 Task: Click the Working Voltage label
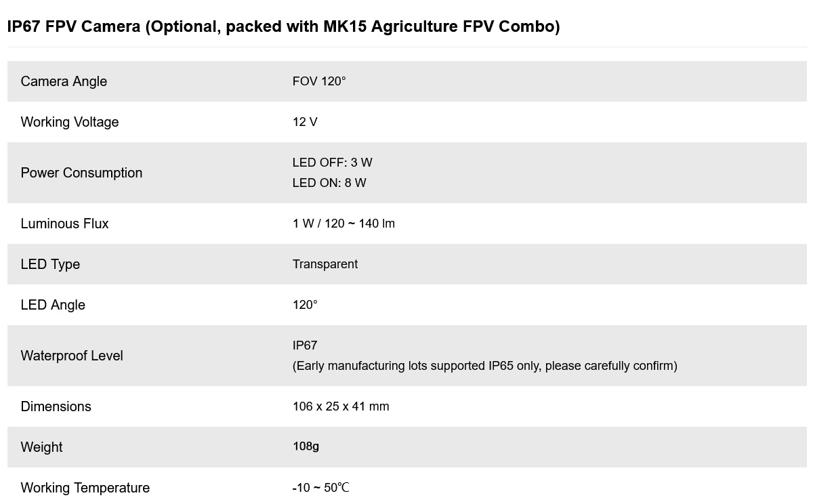tap(70, 122)
